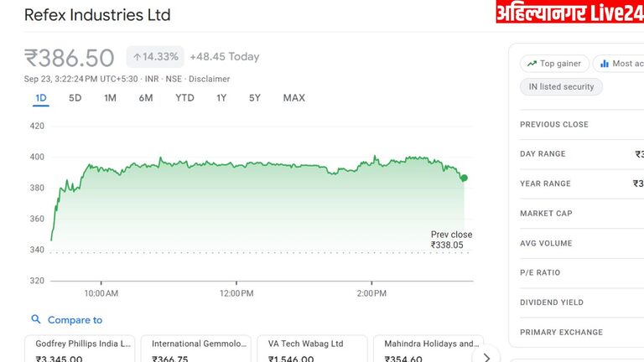Click the Most active bar chart icon

(604, 64)
